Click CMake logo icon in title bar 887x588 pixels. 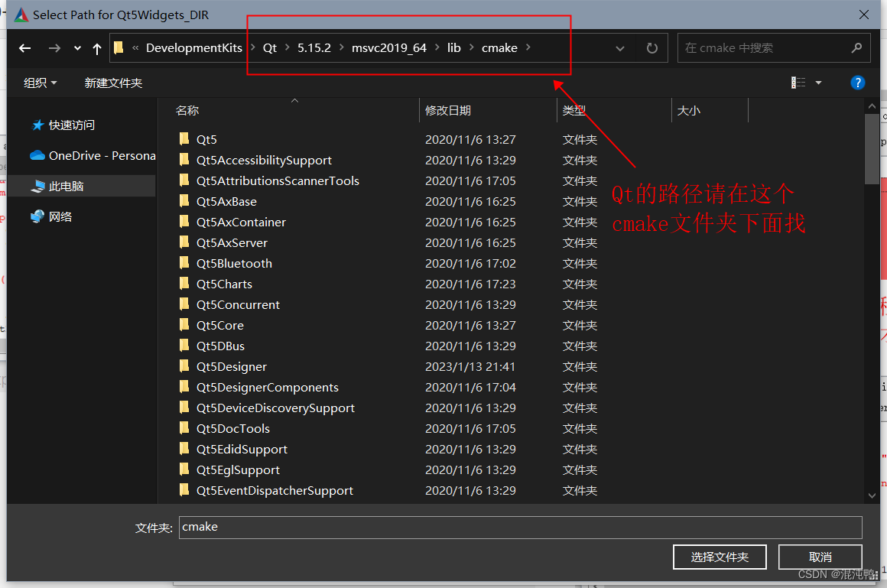click(21, 15)
